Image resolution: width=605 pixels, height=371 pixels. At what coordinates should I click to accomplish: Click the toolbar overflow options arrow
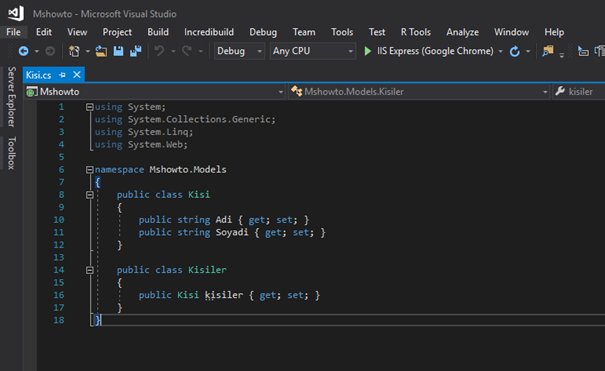[561, 55]
